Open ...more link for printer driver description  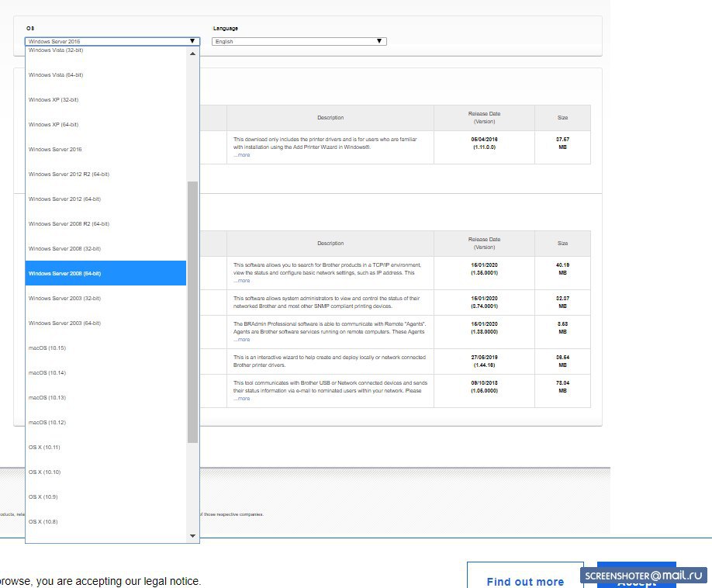(x=241, y=155)
